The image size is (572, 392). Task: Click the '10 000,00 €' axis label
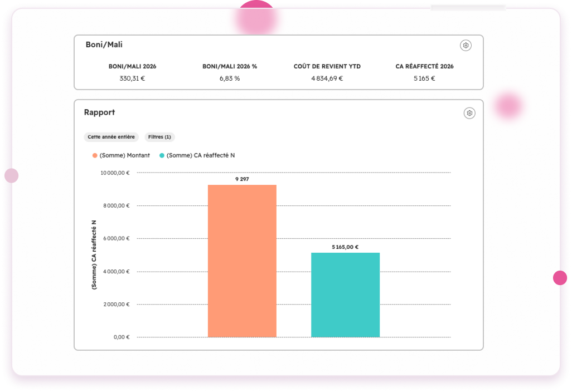pyautogui.click(x=115, y=173)
